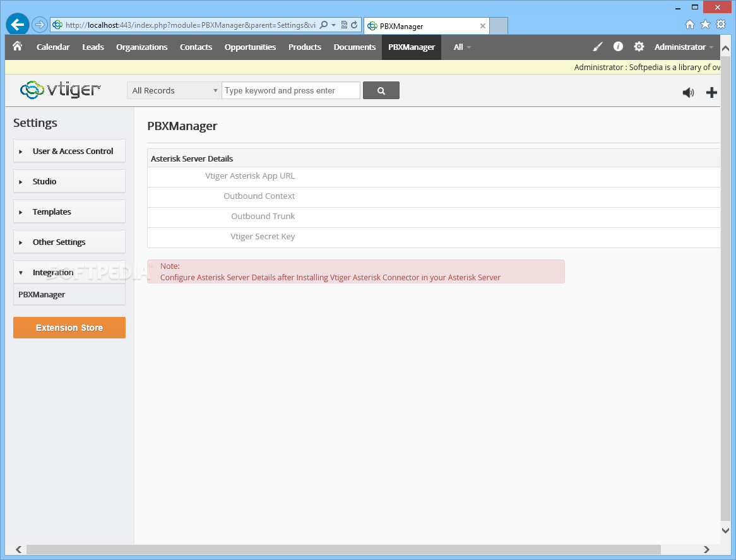Click the URL address bar text

(x=191, y=25)
